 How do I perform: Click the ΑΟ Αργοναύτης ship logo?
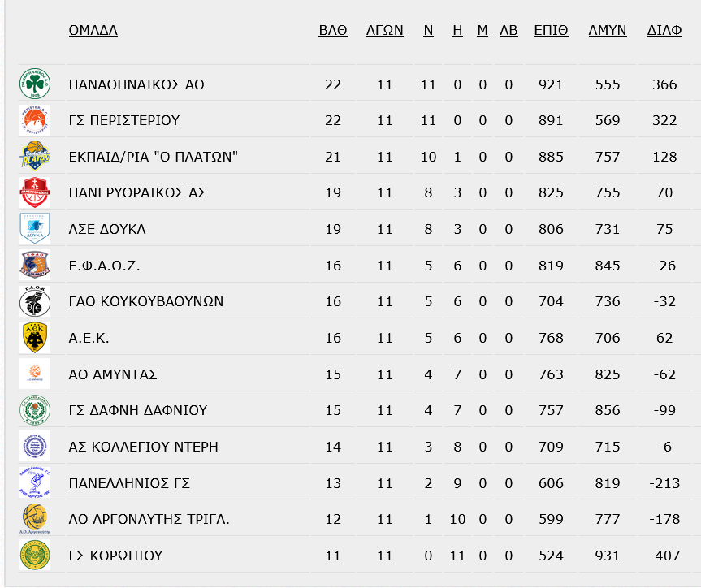pos(35,519)
